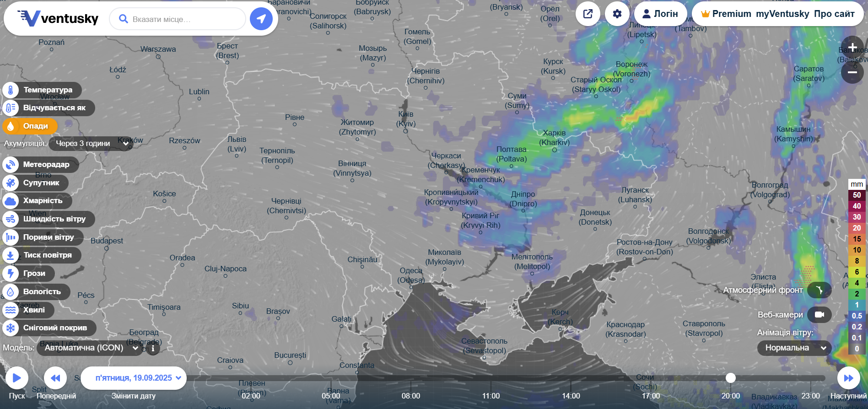This screenshot has height=409, width=868.
Task: Select the Метеорадар radar layer
Action: coord(40,164)
